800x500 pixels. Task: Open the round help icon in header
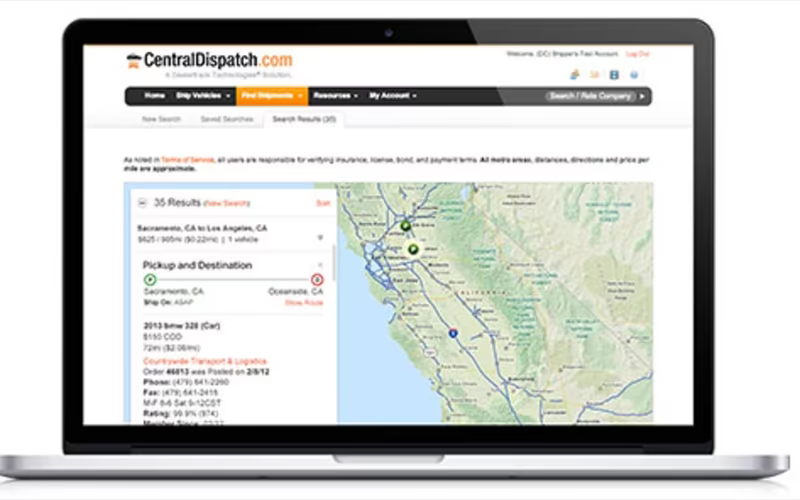click(x=634, y=75)
